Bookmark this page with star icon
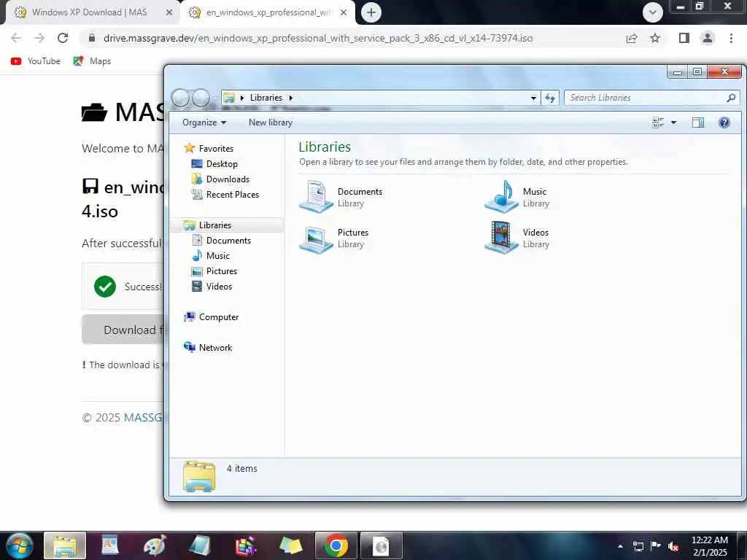Screen dimensions: 747x560 [655, 38]
